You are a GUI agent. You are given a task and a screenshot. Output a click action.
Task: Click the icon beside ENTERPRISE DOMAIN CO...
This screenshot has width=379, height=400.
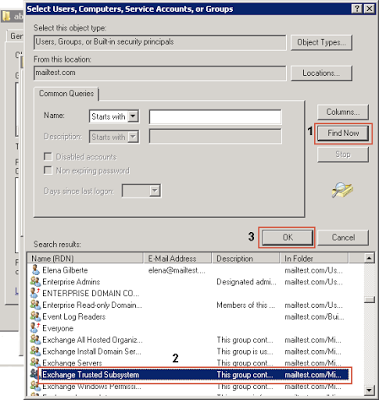point(35,293)
